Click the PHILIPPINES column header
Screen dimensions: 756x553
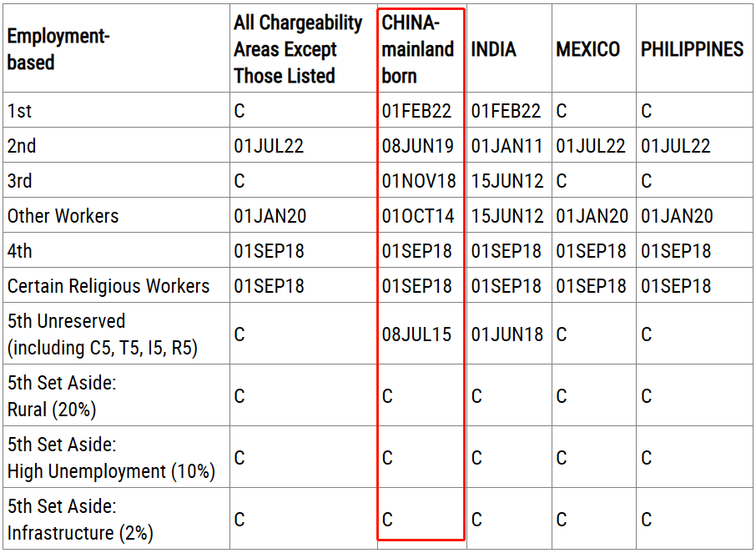692,49
